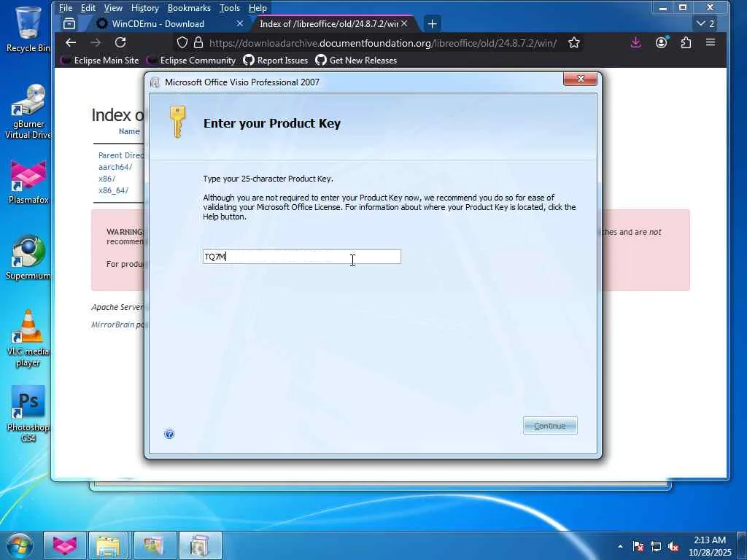The height and width of the screenshot is (560, 747).
Task: Open a new browser tab
Action: coord(432,24)
